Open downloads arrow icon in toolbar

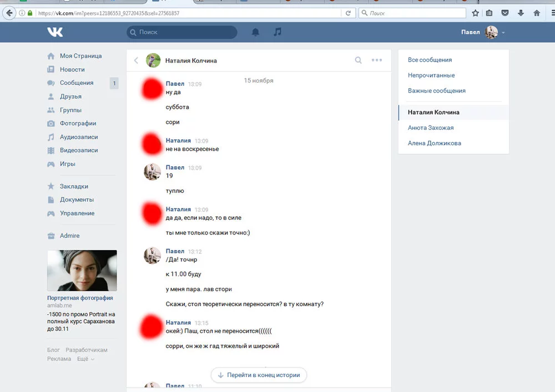tap(521, 13)
